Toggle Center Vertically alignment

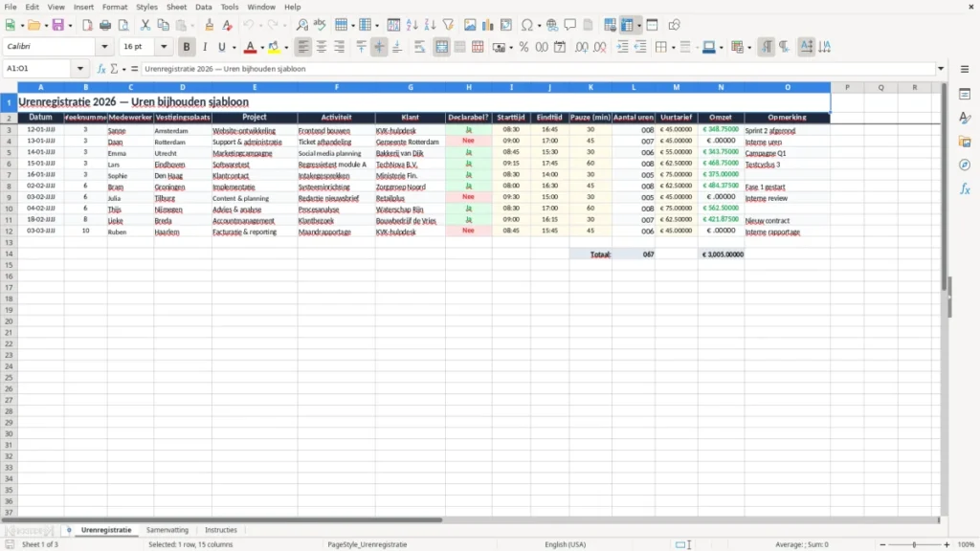[379, 47]
